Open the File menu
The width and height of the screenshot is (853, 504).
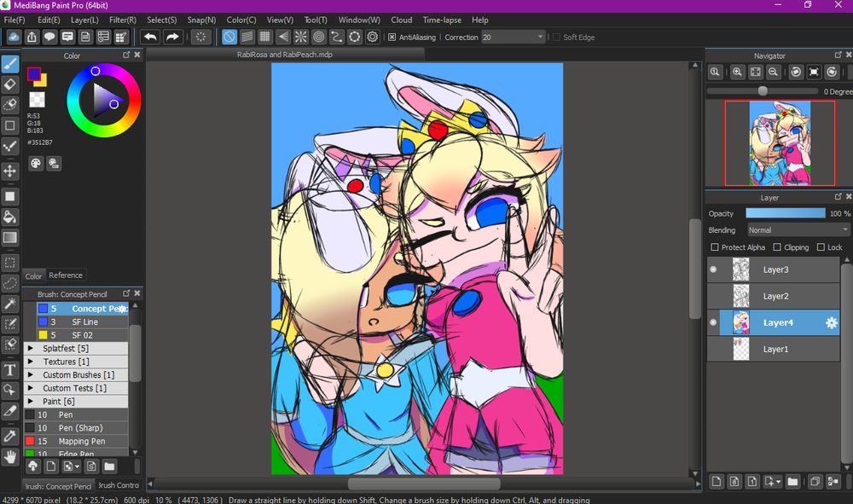click(x=15, y=20)
